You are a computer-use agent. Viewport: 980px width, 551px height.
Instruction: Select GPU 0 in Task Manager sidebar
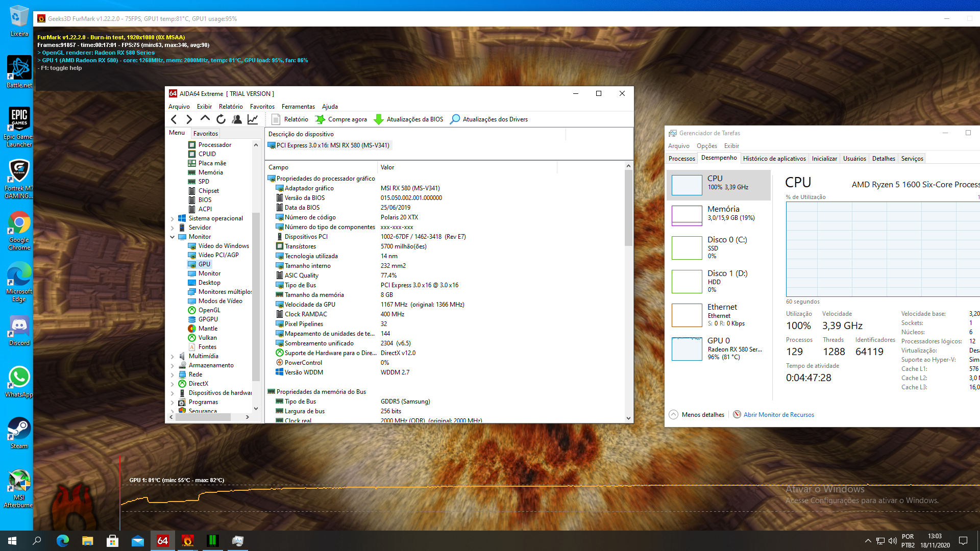[718, 348]
